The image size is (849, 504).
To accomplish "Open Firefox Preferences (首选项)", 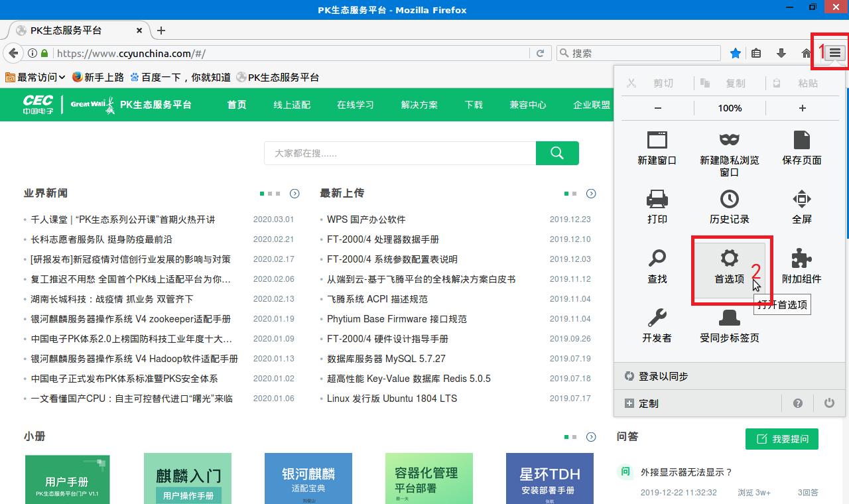I will coord(730,264).
